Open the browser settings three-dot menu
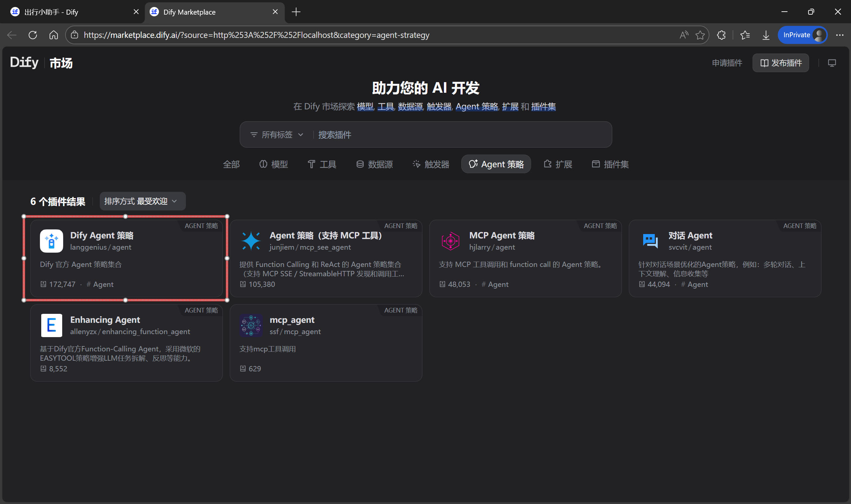This screenshot has height=504, width=851. tap(839, 35)
